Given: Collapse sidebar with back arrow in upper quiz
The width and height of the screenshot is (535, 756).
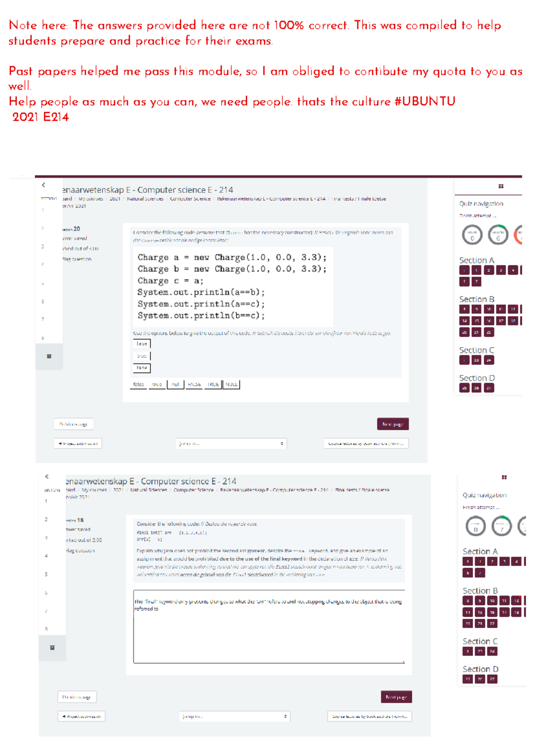Looking at the screenshot, I should click(x=43, y=185).
